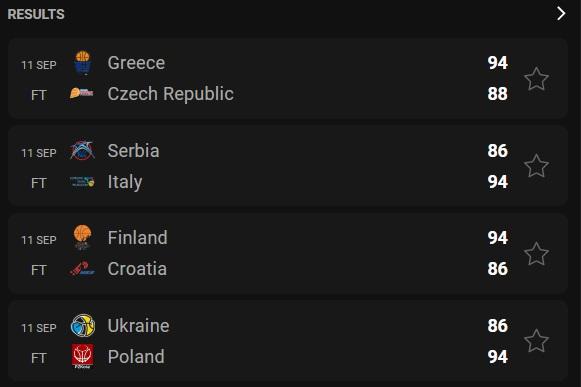Toggle favorite on Finland vs Croatia match
The width and height of the screenshot is (581, 387).
tap(536, 254)
